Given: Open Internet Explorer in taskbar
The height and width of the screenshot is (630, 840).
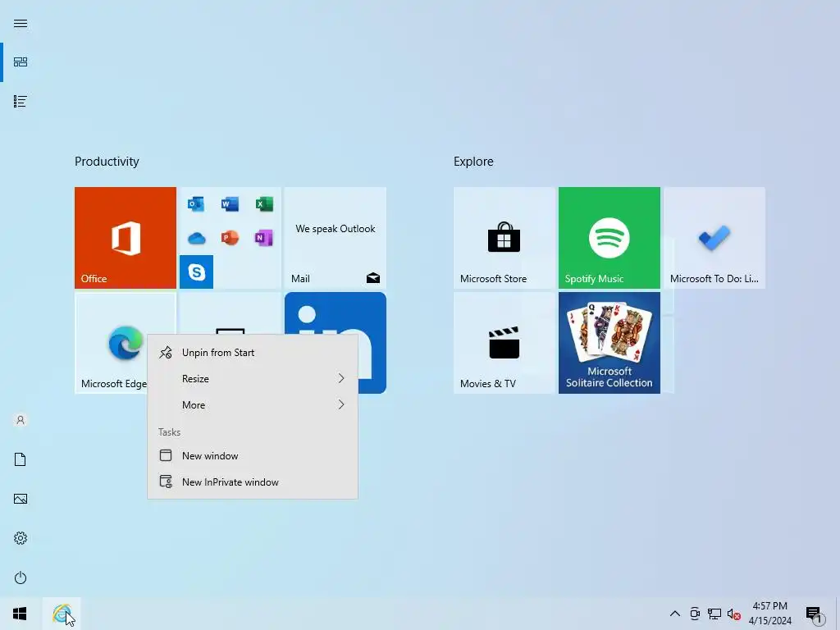Looking at the screenshot, I should (x=62, y=614).
